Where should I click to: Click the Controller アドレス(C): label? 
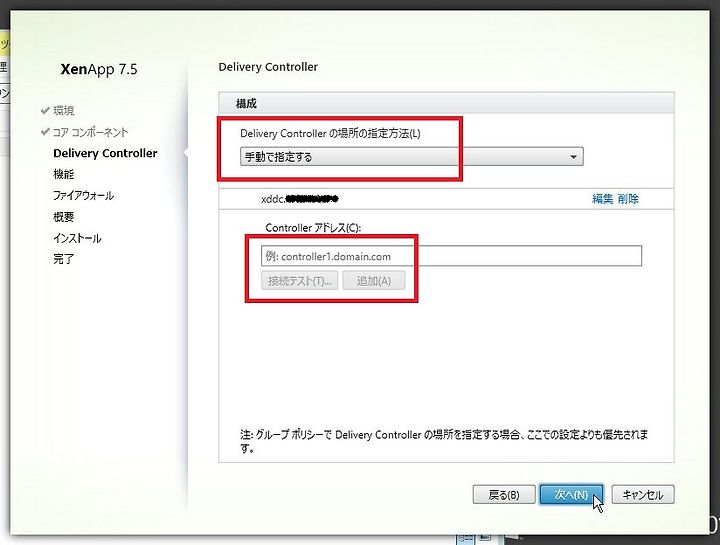(x=313, y=228)
